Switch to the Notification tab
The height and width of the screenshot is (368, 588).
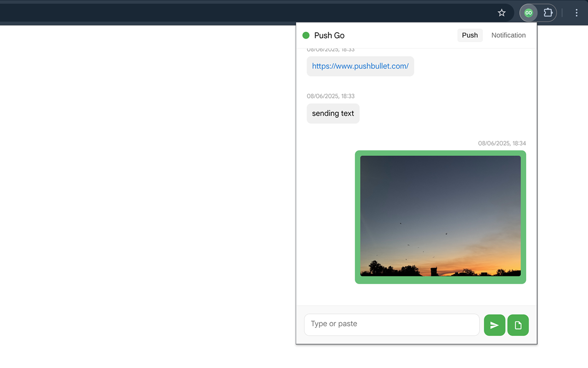click(509, 35)
